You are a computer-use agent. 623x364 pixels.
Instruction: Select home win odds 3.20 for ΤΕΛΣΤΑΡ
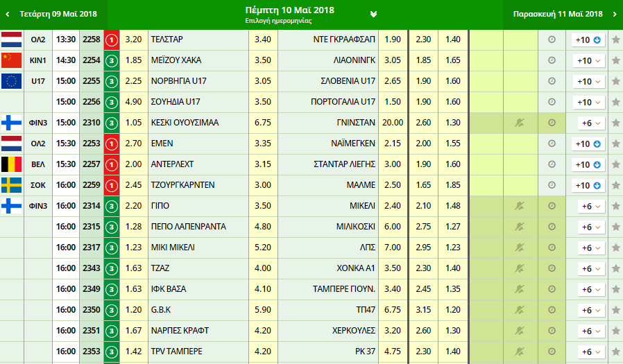tap(135, 40)
